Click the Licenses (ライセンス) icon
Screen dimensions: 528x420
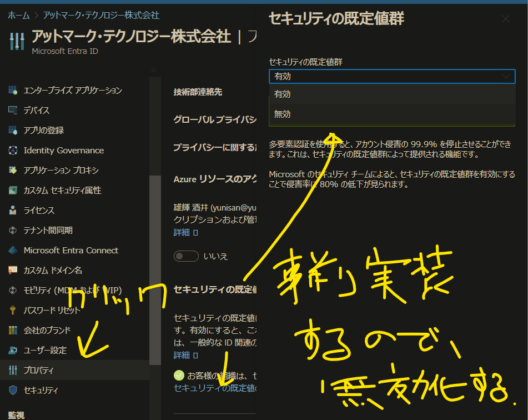13,211
